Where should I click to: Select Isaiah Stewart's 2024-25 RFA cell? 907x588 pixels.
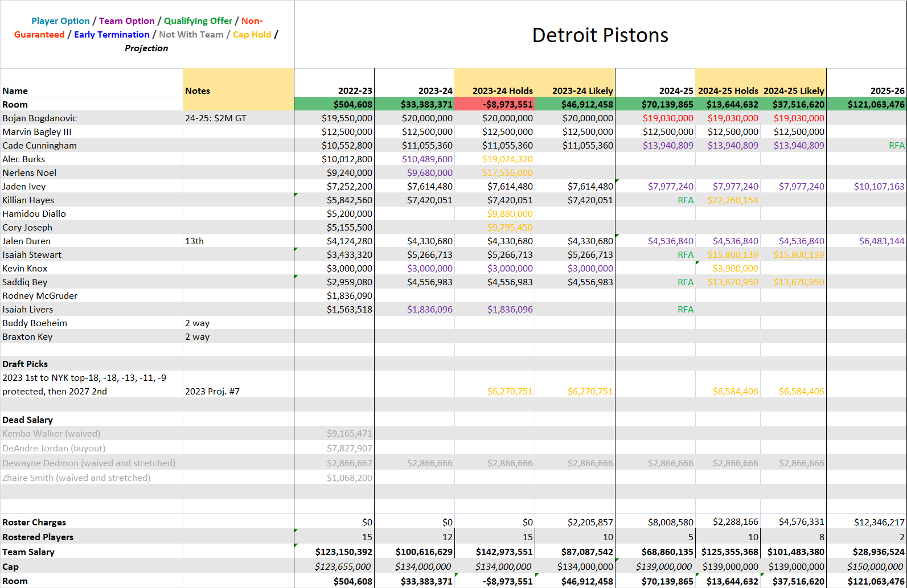686,254
